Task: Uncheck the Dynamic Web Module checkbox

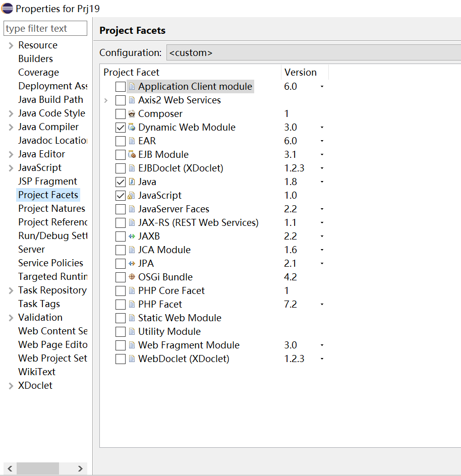Action: click(120, 127)
